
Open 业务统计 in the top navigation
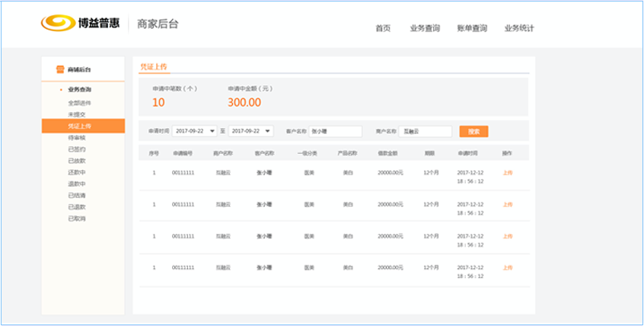click(519, 28)
